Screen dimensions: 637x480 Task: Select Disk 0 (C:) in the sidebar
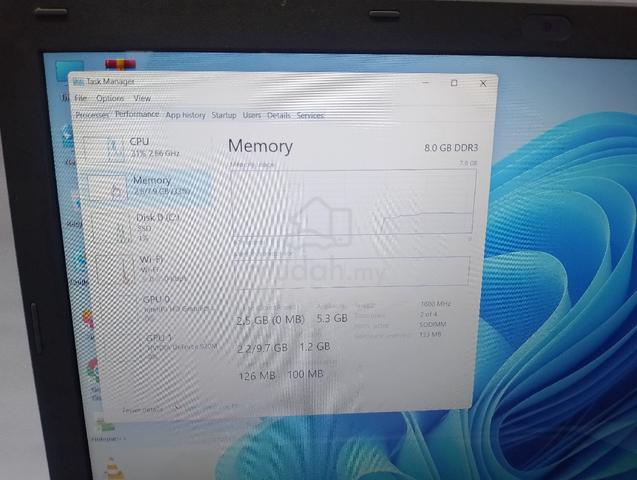click(x=152, y=227)
